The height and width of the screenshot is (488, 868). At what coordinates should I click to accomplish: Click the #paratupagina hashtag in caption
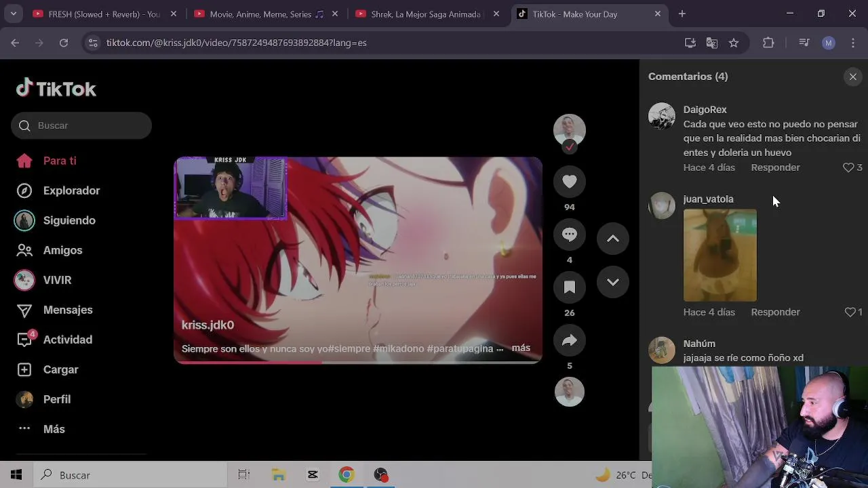pos(461,348)
